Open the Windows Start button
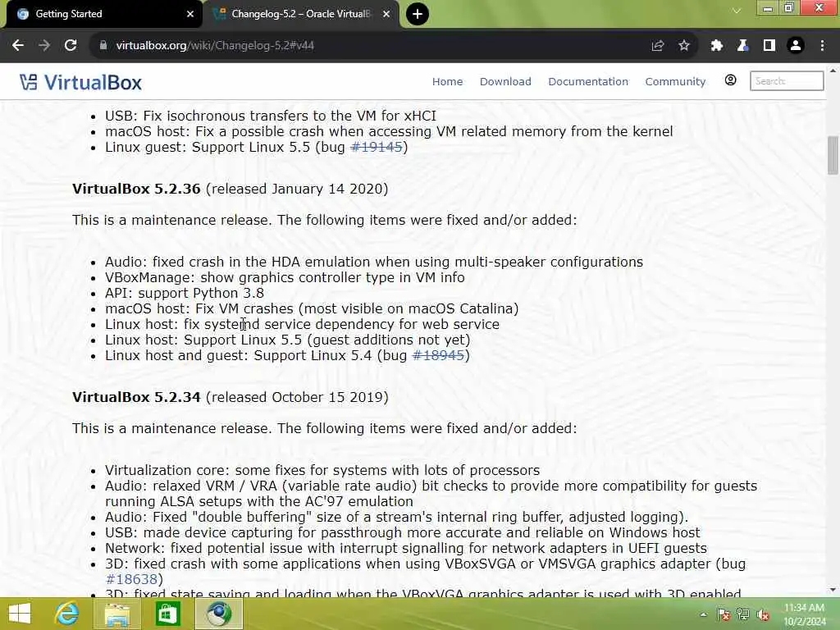The width and height of the screenshot is (840, 630). 20,614
